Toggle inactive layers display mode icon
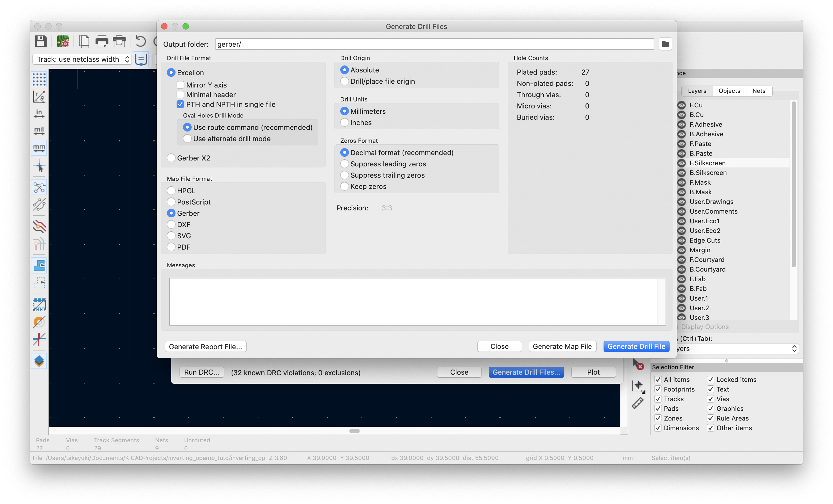This screenshot has height=504, width=833. [x=39, y=226]
